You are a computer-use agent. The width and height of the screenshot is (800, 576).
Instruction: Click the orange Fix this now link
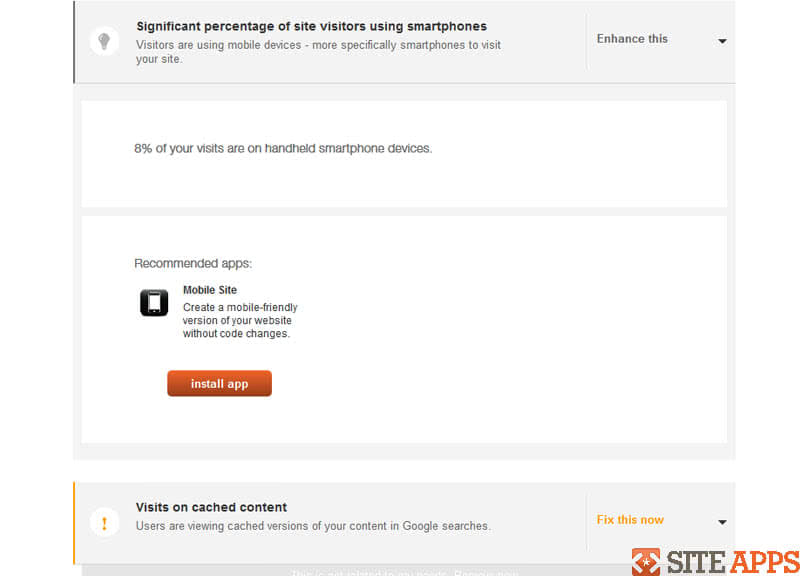(630, 520)
